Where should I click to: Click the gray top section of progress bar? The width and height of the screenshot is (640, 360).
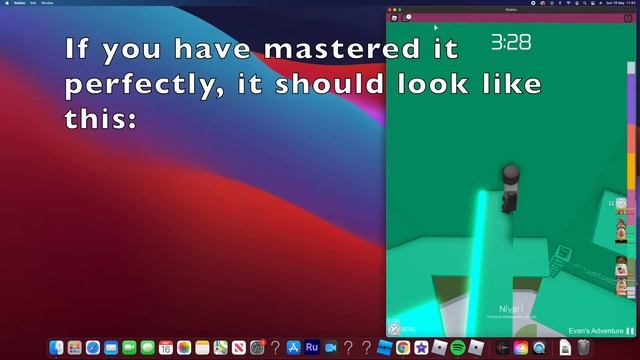631,68
